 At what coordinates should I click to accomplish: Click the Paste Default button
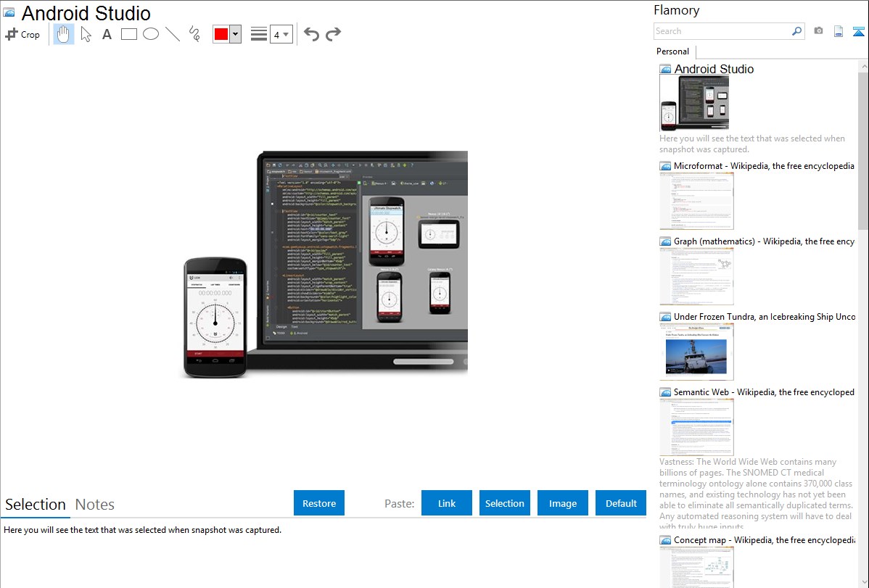click(x=621, y=503)
